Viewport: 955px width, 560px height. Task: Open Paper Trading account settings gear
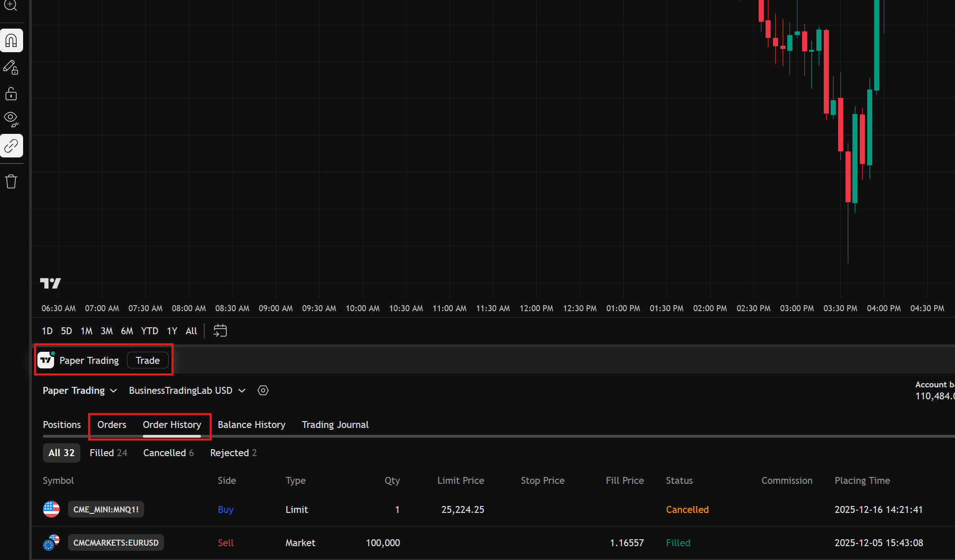(x=262, y=390)
